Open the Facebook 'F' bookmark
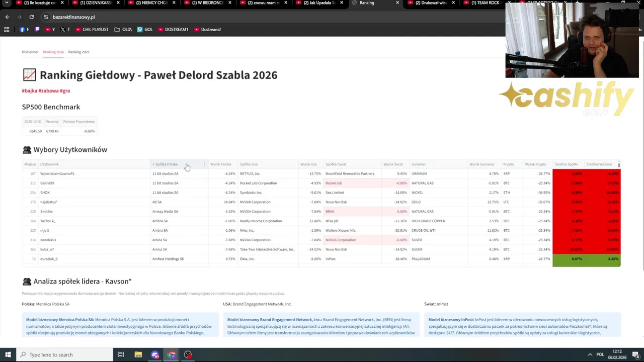The height and width of the screenshot is (362, 644). 24,30
